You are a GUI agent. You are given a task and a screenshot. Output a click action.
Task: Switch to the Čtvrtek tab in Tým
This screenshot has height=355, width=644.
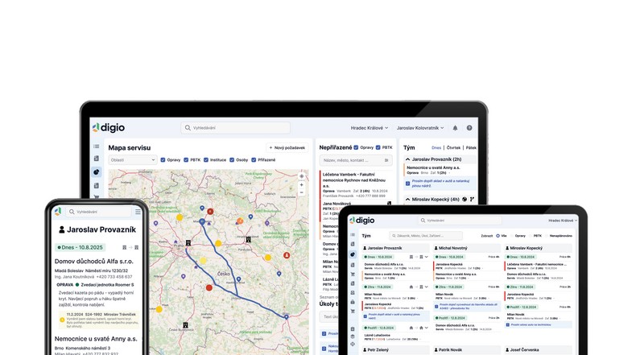tap(453, 148)
